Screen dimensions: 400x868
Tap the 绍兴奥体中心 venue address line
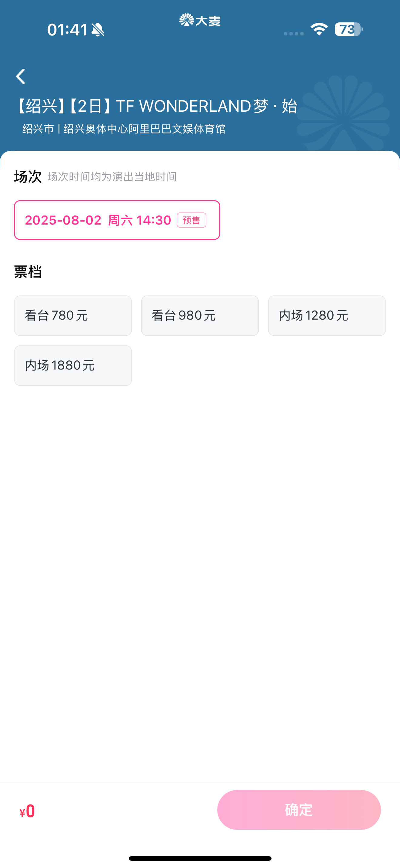pyautogui.click(x=124, y=129)
